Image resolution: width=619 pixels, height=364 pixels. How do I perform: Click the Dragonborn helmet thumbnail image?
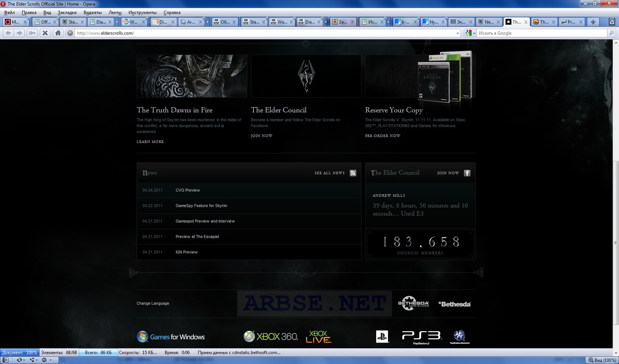click(192, 76)
